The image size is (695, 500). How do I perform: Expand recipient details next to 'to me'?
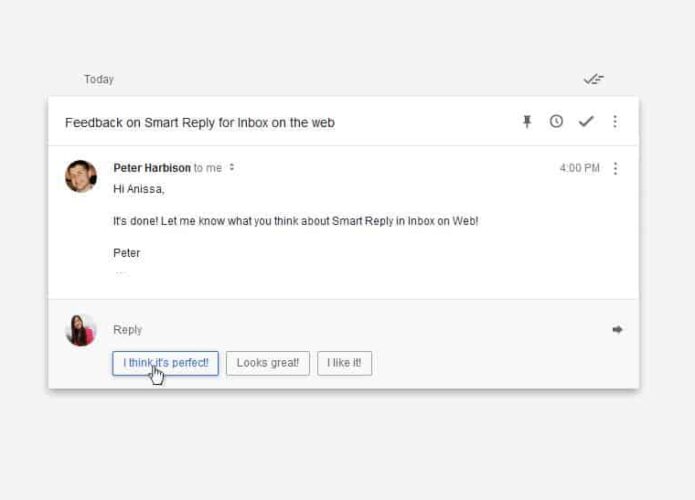[232, 168]
